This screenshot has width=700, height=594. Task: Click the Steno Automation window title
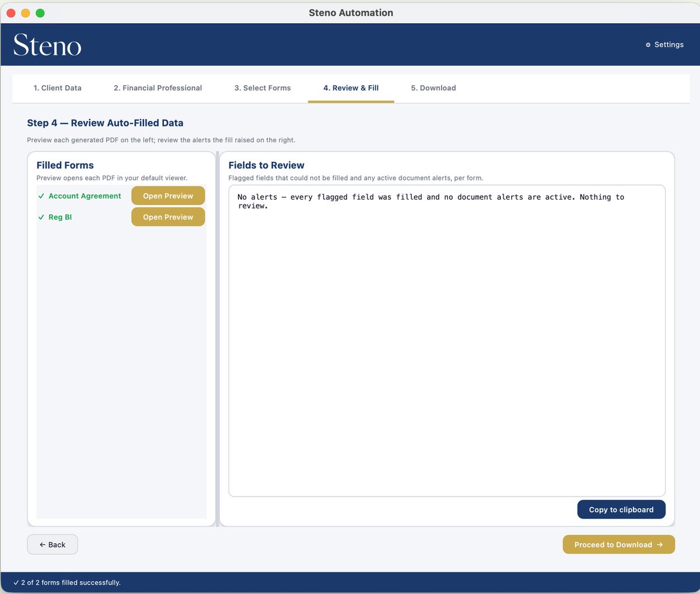click(x=351, y=13)
